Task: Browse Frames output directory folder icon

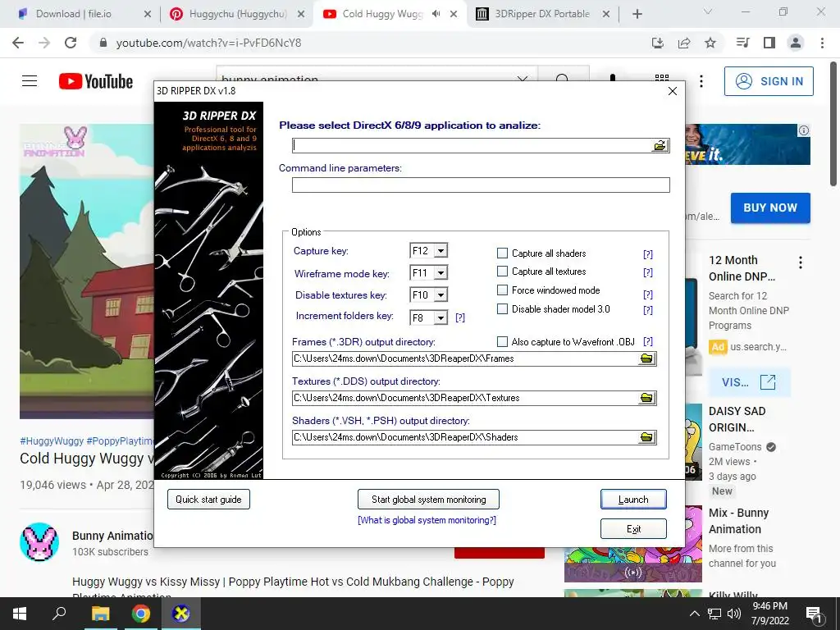Action: (647, 358)
